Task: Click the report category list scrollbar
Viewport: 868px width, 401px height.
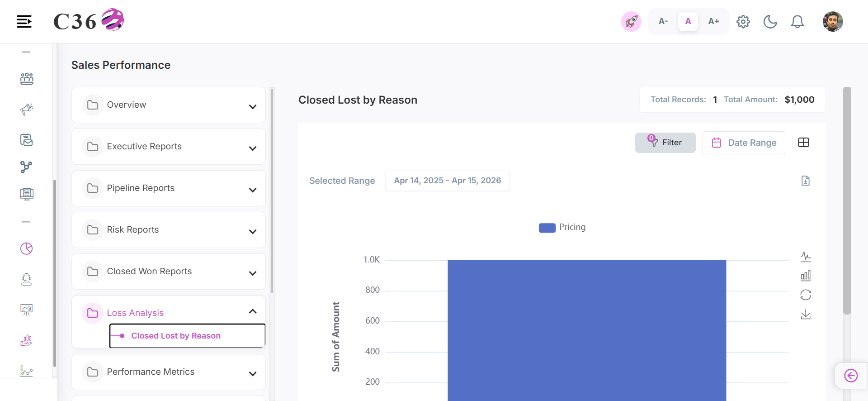Action: [x=272, y=191]
